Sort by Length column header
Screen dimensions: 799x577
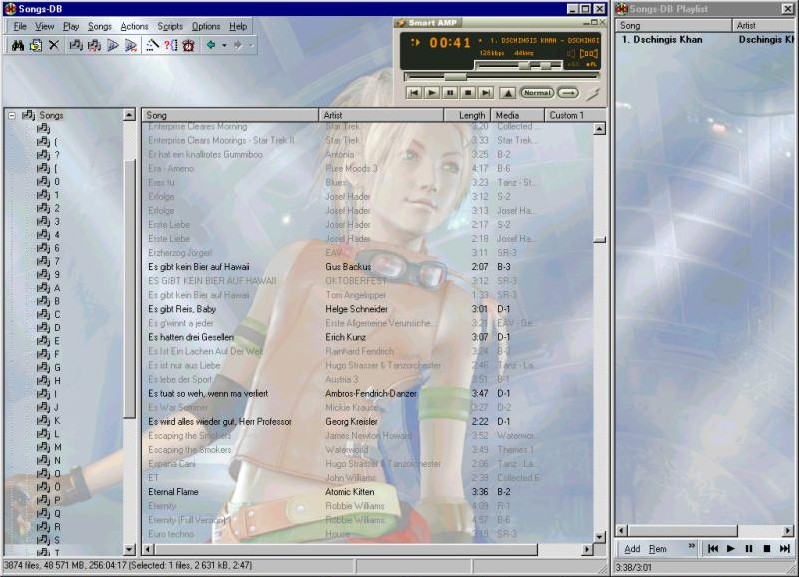[467, 115]
